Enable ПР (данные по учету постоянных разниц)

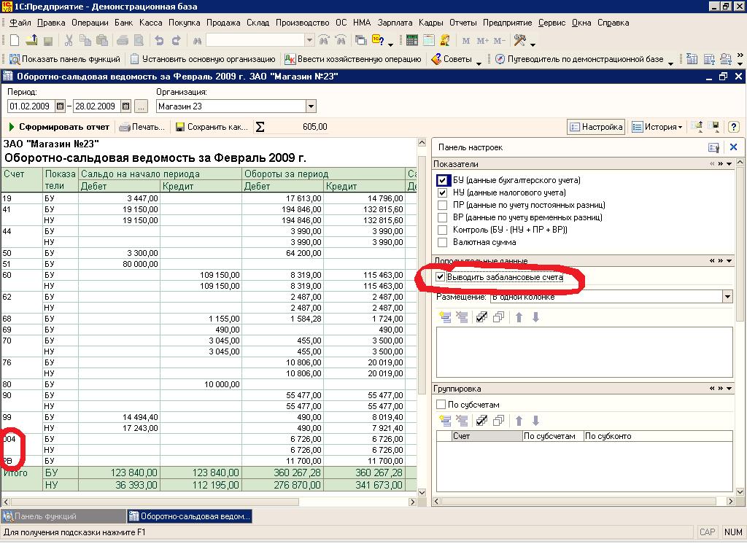pyautogui.click(x=442, y=205)
